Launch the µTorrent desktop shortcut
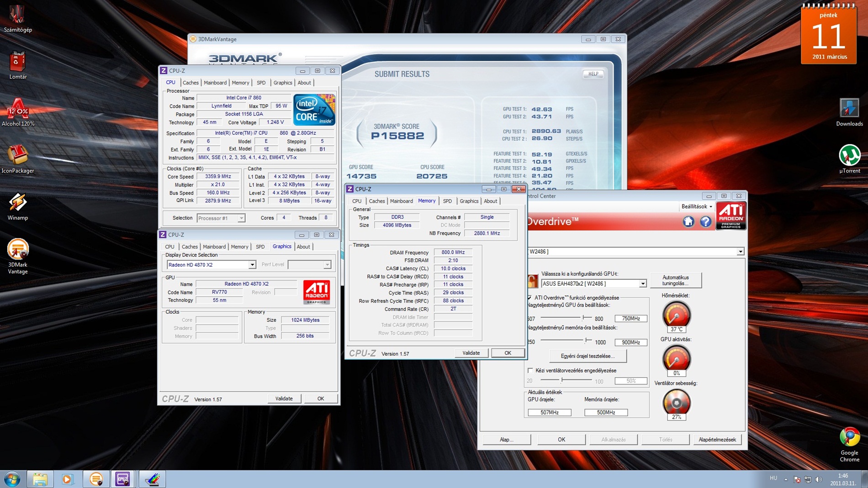Image resolution: width=868 pixels, height=488 pixels. click(849, 159)
